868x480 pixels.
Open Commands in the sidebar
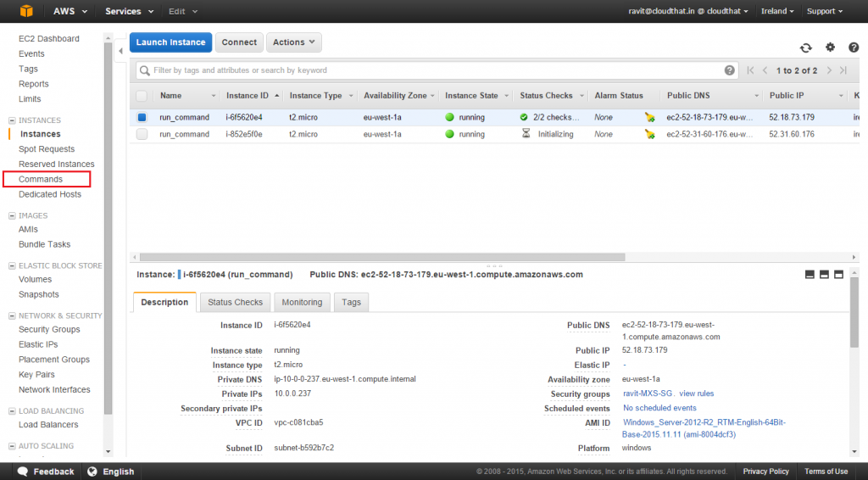coord(41,180)
